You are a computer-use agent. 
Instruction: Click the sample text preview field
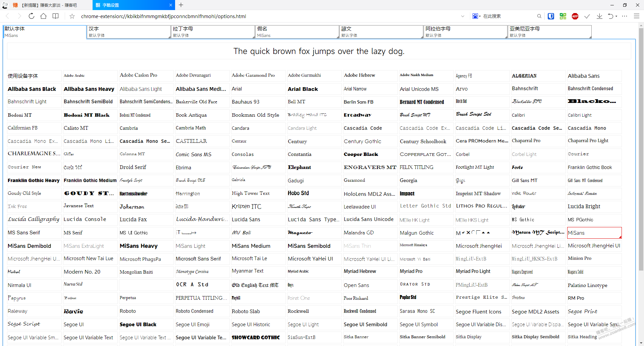coord(319,51)
